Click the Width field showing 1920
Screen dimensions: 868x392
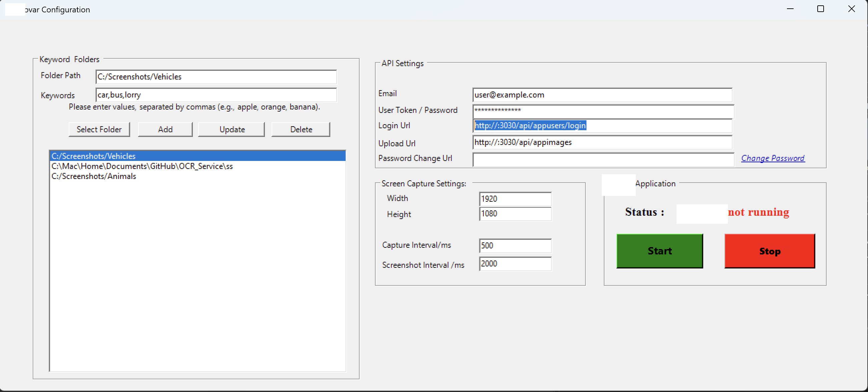click(515, 199)
